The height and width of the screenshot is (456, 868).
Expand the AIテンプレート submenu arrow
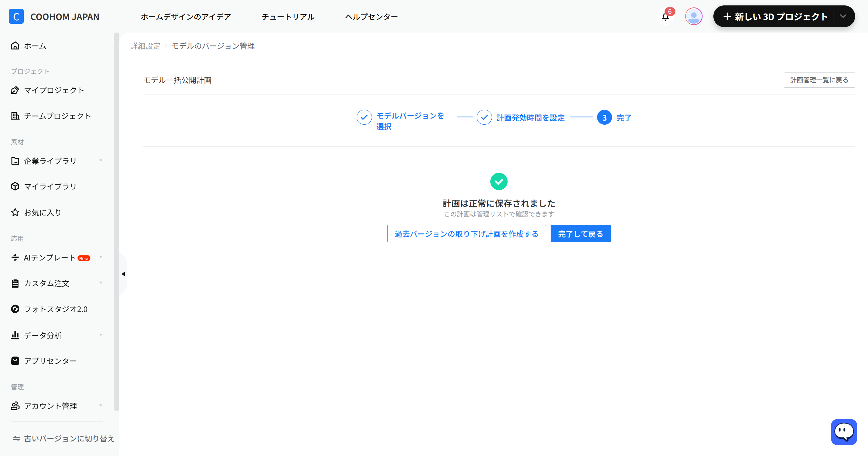(x=101, y=257)
